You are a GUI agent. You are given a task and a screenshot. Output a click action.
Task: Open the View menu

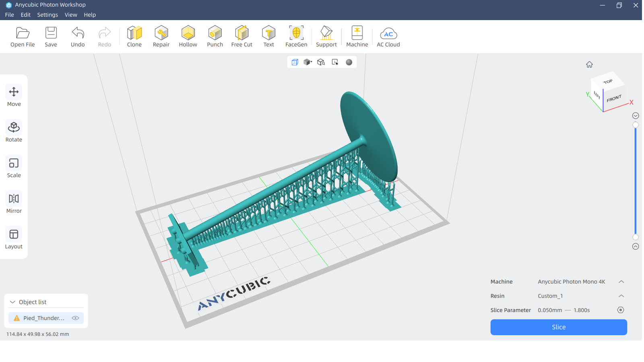[71, 15]
